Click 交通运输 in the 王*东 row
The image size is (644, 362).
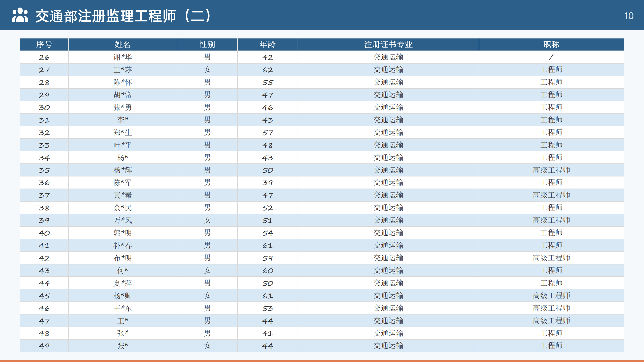tap(388, 308)
